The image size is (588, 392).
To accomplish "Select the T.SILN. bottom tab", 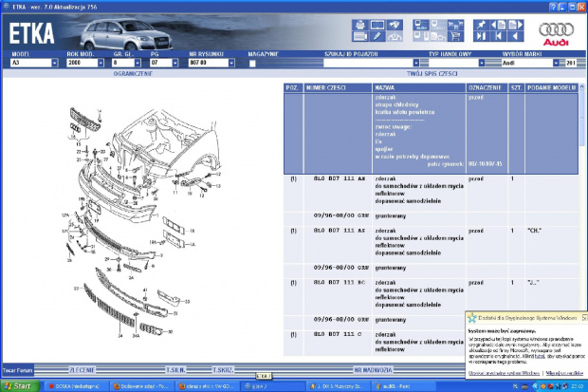I will coord(175,370).
